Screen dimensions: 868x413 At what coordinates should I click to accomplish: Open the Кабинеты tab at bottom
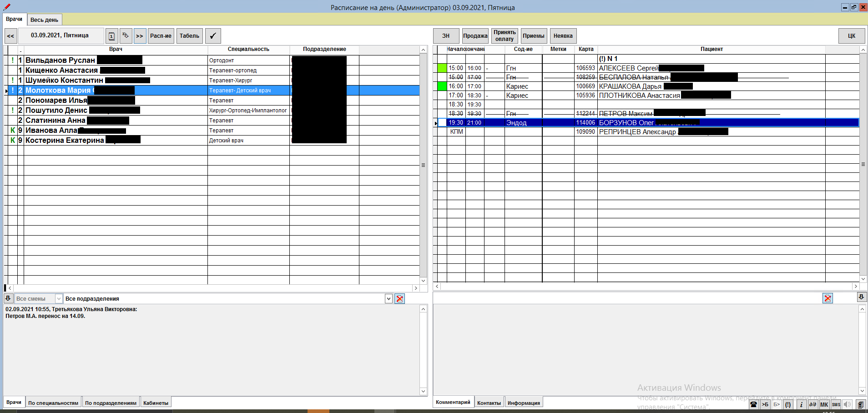point(156,403)
